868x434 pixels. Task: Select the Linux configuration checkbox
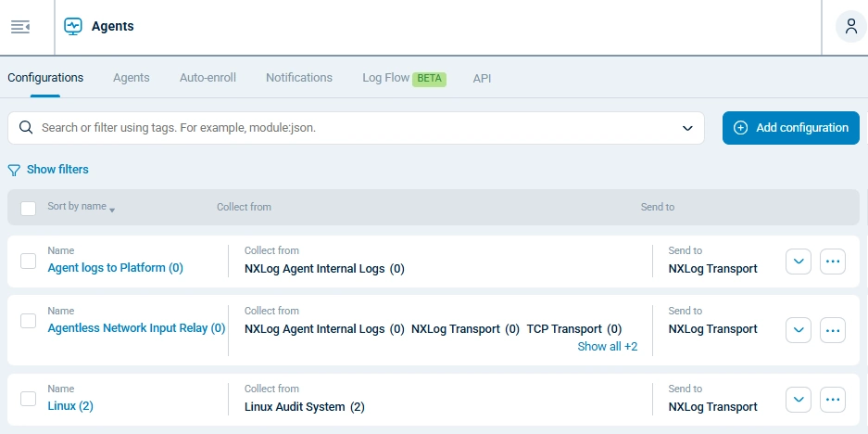(28, 399)
